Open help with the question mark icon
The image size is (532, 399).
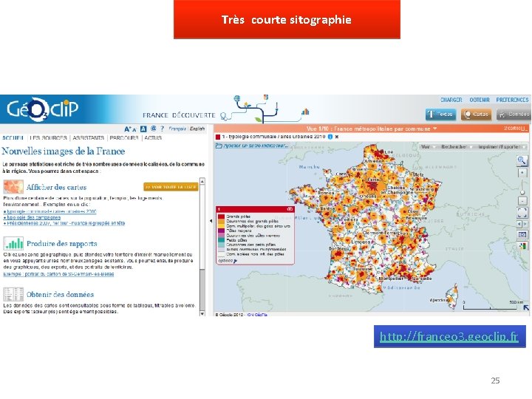(162, 129)
